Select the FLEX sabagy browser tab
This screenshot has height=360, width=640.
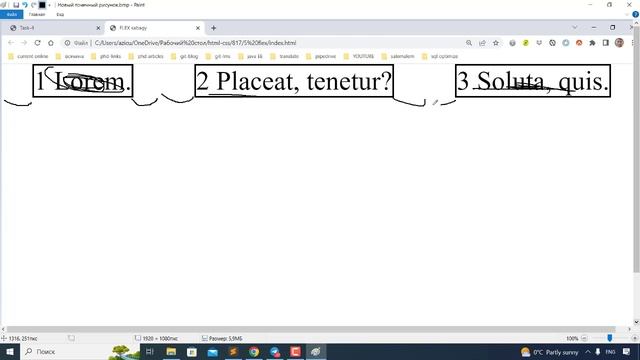click(x=155, y=28)
